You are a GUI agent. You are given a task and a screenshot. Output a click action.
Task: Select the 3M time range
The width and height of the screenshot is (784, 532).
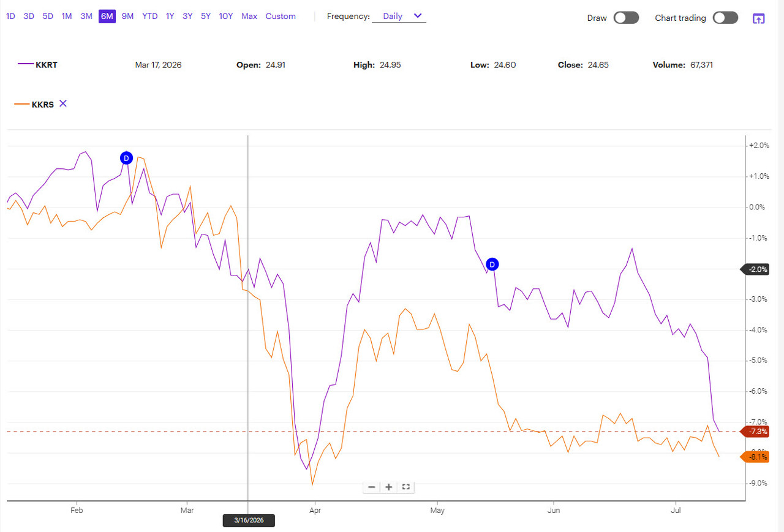click(x=86, y=17)
